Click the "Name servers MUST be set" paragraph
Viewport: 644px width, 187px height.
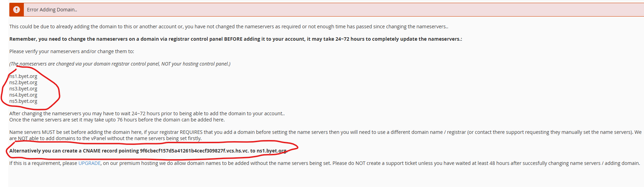coord(325,132)
